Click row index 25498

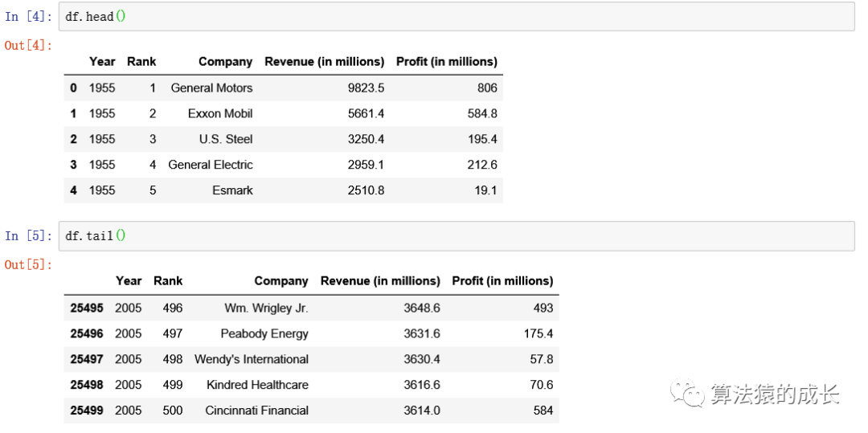87,384
